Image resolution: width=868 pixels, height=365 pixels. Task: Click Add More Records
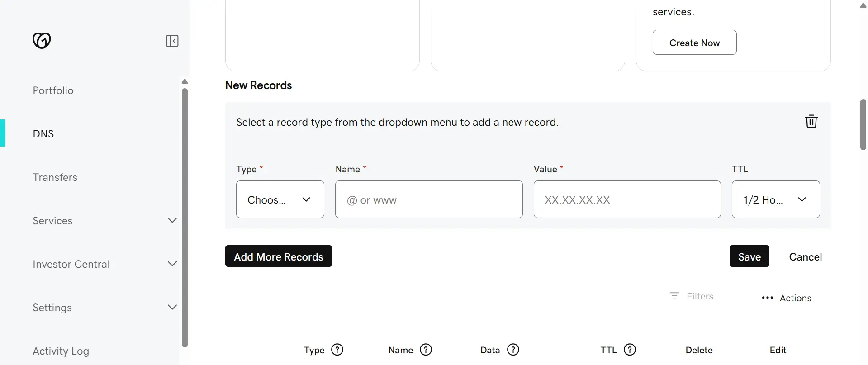click(278, 256)
